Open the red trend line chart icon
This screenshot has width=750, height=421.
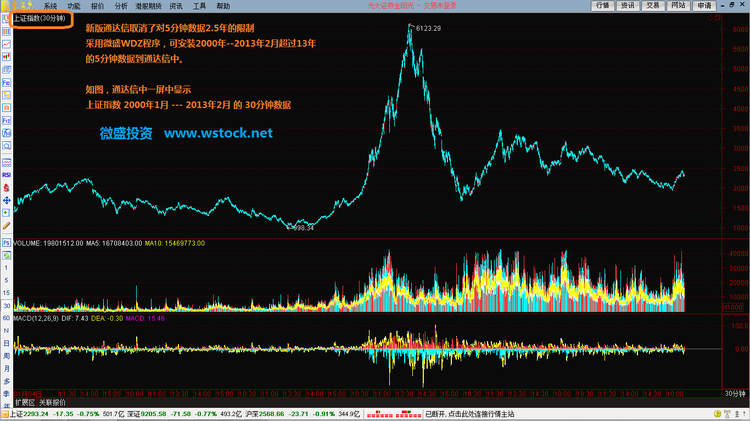(6, 44)
